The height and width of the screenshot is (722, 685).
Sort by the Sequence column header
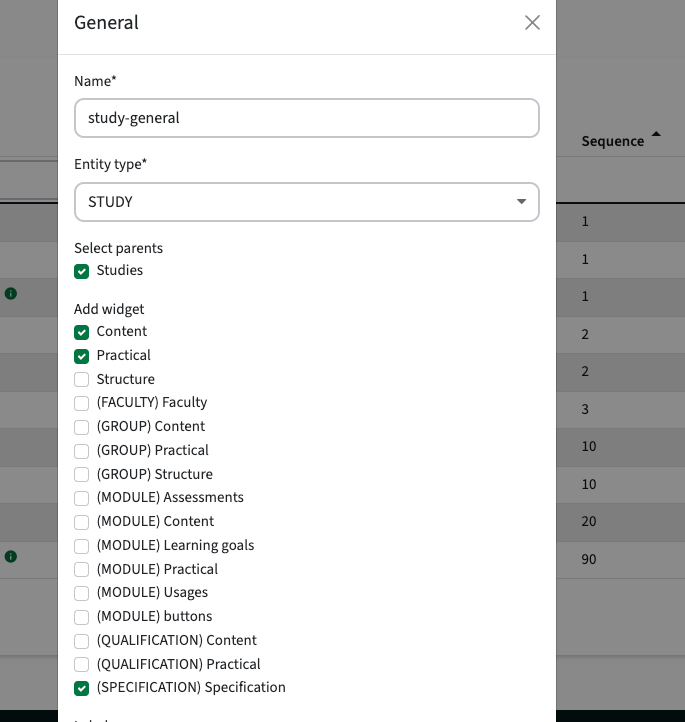coord(613,141)
